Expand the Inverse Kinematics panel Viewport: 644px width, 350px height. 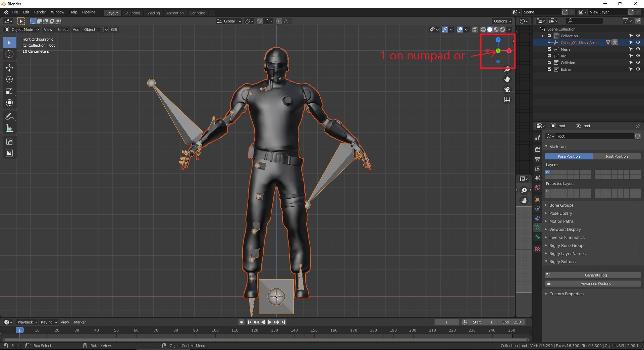point(567,238)
